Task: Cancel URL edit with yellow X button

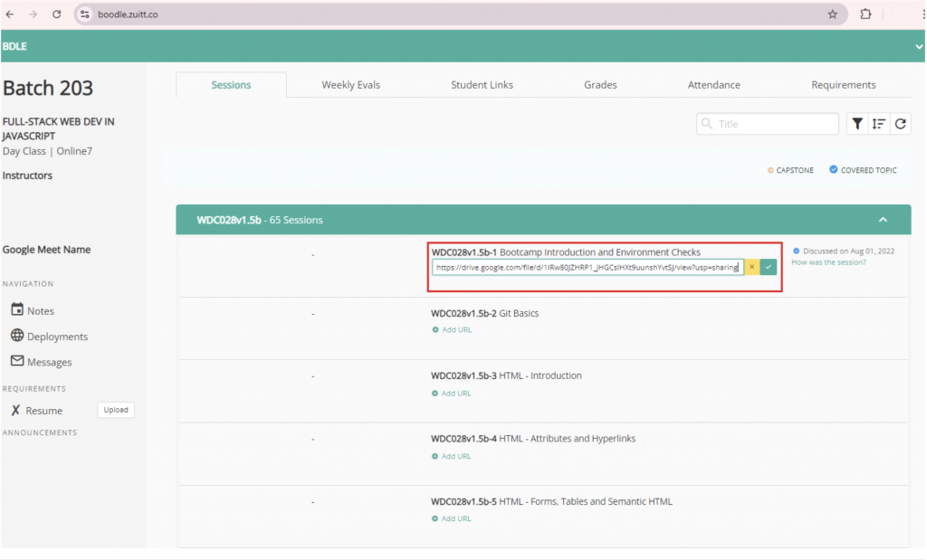Action: click(x=751, y=267)
